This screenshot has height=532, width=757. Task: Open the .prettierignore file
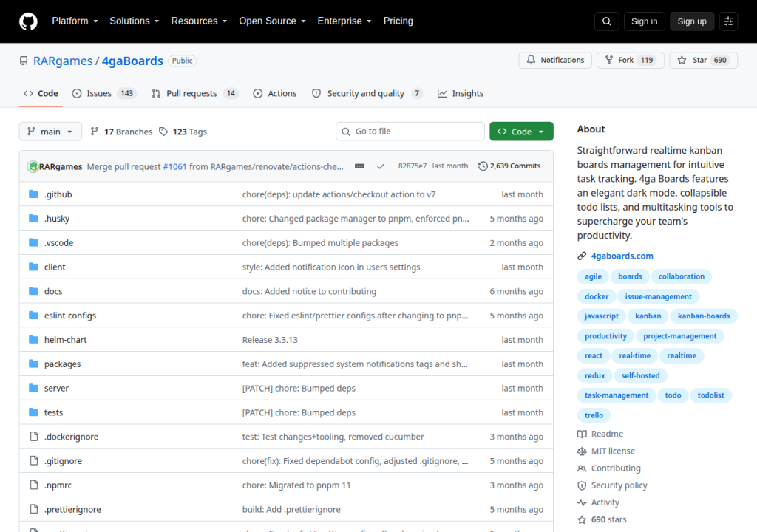coord(72,509)
